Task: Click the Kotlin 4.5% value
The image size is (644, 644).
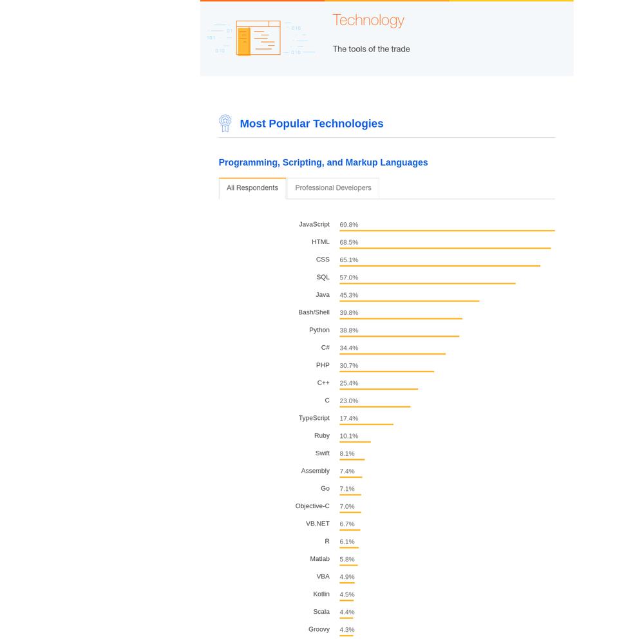Action: pos(347,594)
